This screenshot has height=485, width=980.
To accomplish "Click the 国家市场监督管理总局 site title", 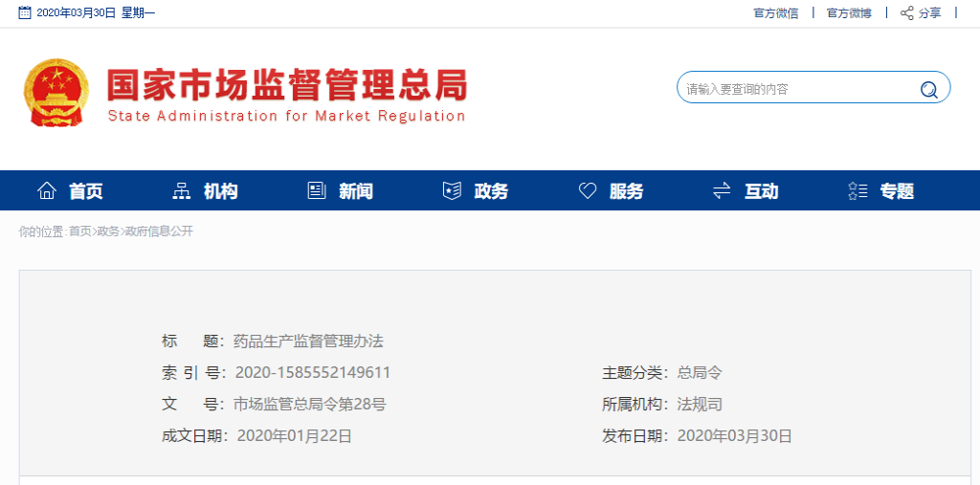I will point(287,85).
